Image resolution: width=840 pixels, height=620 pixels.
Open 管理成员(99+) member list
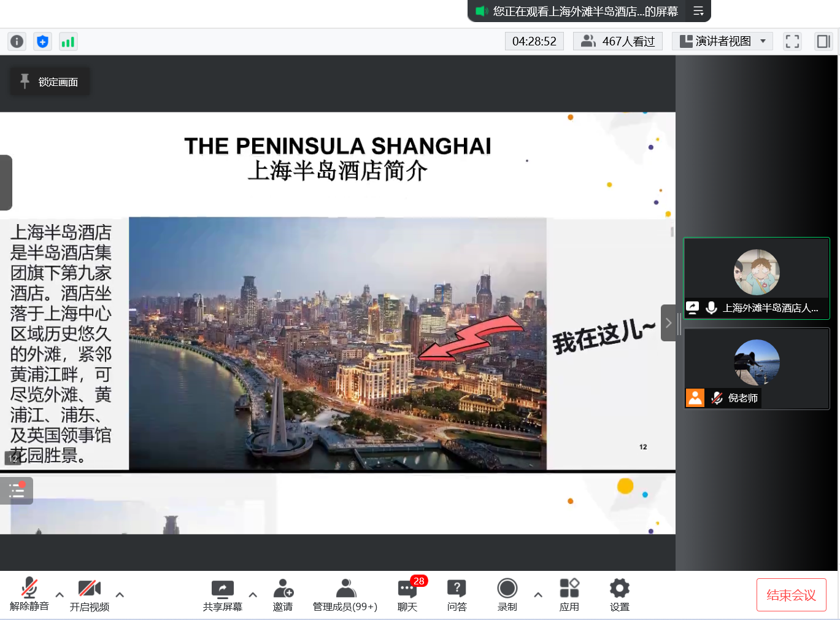click(x=345, y=594)
